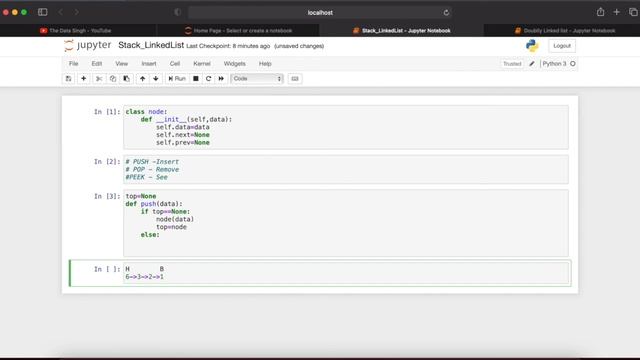The image size is (640, 360).
Task: Click the localhost address bar
Action: click(320, 13)
